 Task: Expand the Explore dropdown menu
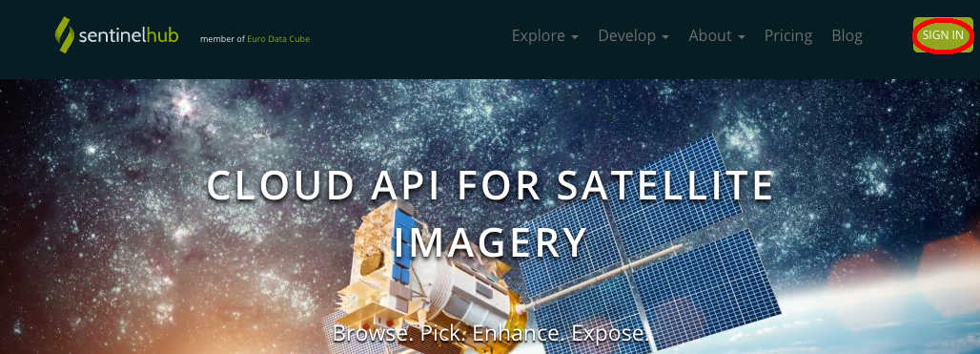click(545, 35)
